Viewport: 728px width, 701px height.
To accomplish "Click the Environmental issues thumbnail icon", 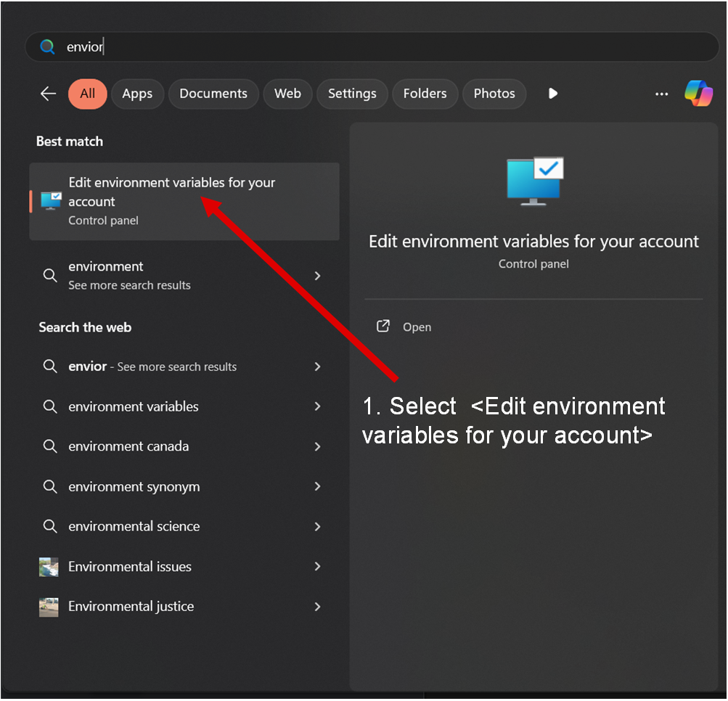I will tap(49, 567).
